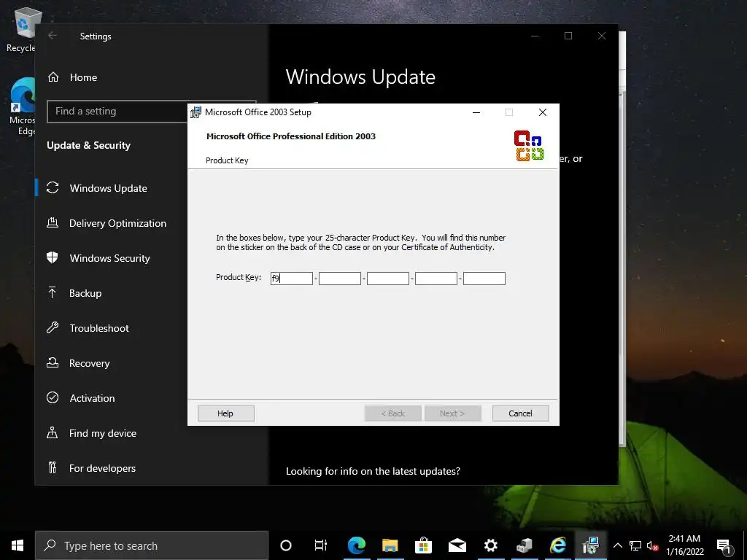Open Task View on the taskbar
The width and height of the screenshot is (747, 560).
(x=321, y=545)
